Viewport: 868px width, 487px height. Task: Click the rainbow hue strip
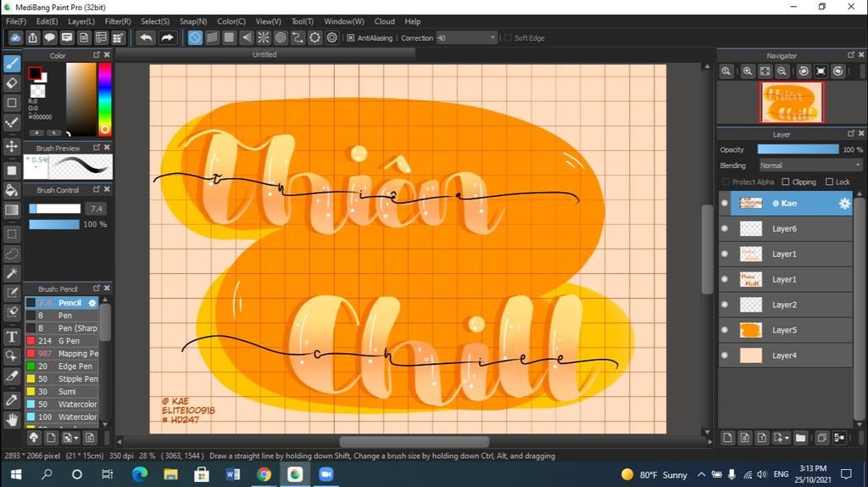point(104,99)
